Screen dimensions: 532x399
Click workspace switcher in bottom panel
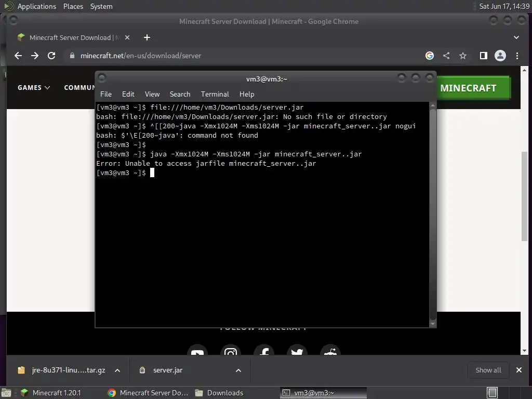(x=492, y=393)
